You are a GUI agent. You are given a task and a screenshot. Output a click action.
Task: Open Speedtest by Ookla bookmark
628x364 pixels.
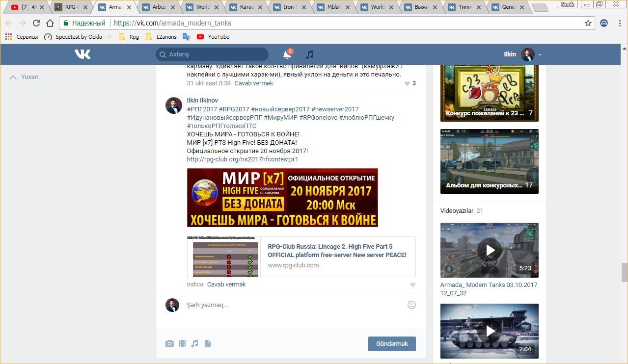click(x=78, y=37)
